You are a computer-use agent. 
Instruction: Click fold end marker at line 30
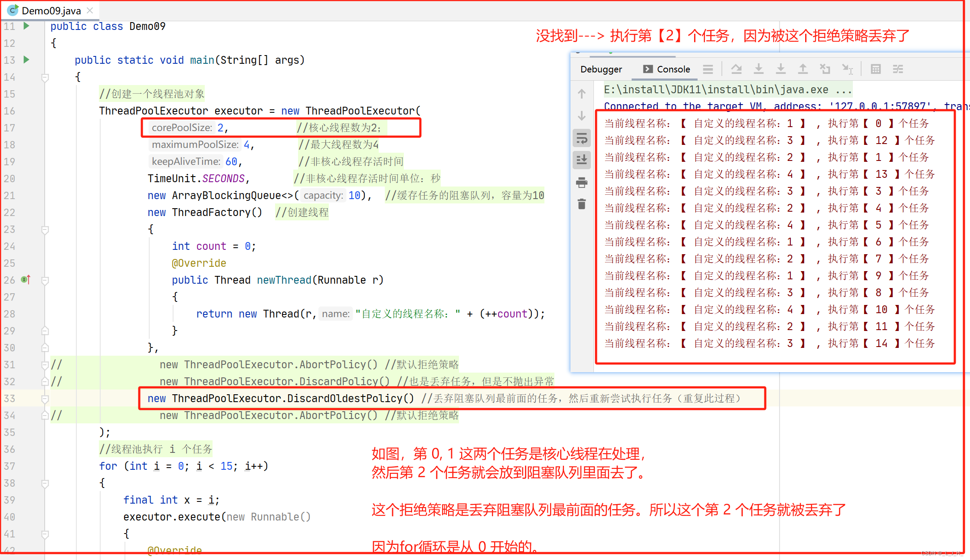click(x=45, y=348)
